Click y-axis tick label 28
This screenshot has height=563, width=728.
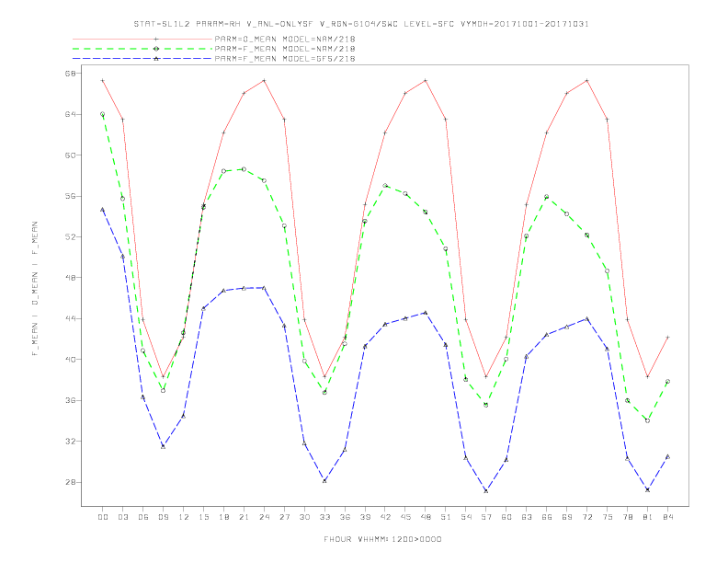[x=71, y=482]
